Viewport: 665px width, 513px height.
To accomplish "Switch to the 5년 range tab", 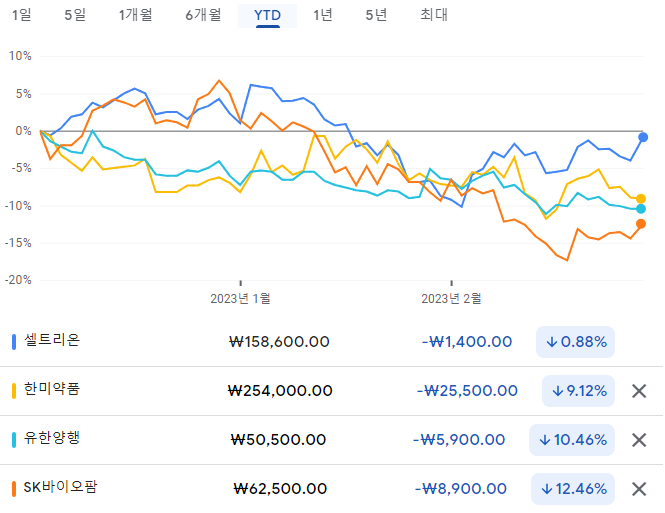I will coord(376,15).
